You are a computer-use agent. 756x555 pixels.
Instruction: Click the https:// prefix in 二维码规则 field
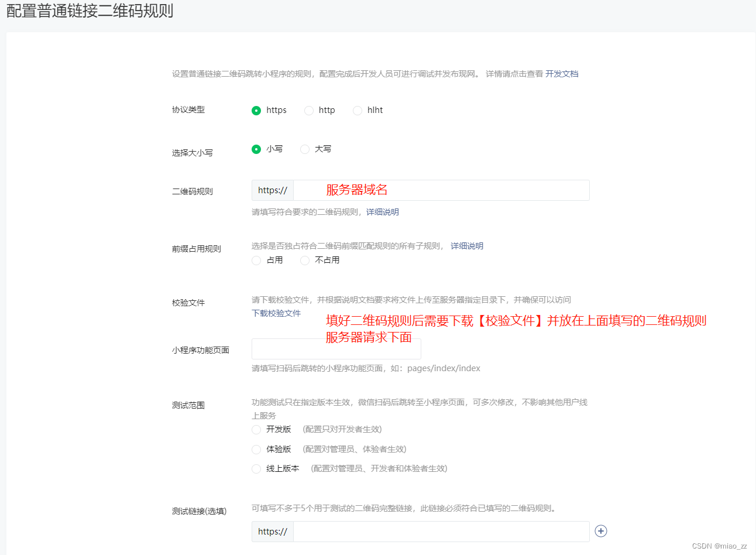(x=273, y=190)
